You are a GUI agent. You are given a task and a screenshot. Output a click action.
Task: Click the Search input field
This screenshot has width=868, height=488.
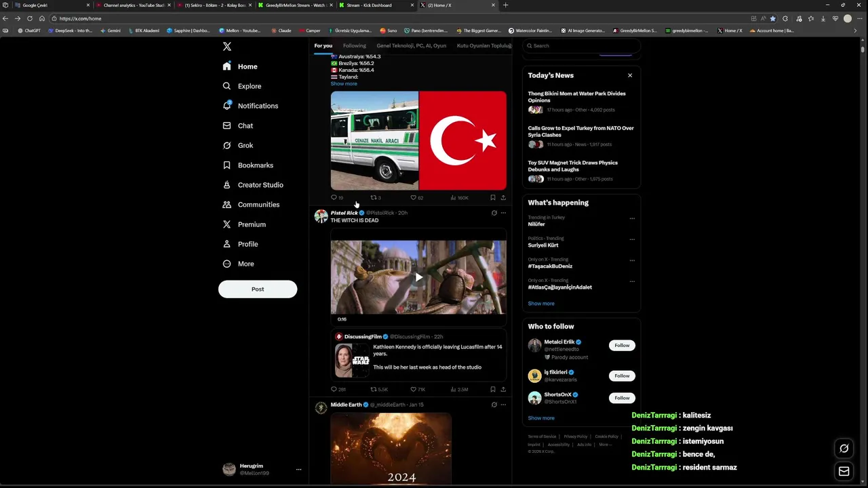[x=581, y=45]
